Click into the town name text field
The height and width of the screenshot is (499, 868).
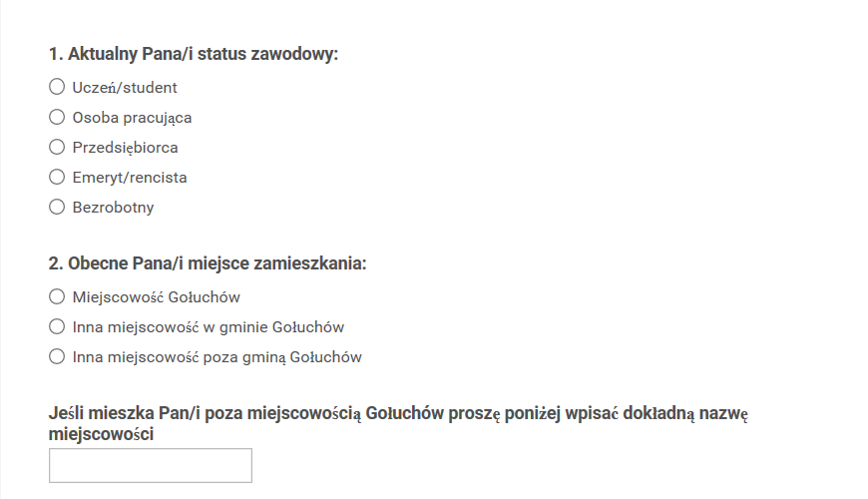click(151, 466)
